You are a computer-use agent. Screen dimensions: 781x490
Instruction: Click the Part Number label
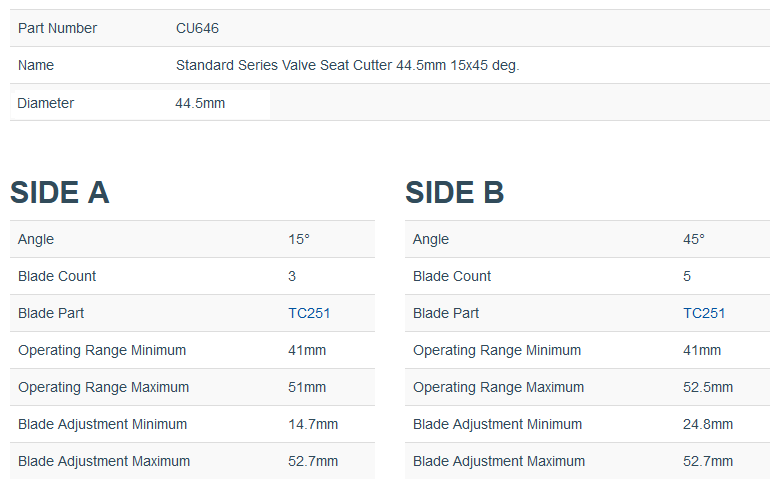pyautogui.click(x=57, y=28)
